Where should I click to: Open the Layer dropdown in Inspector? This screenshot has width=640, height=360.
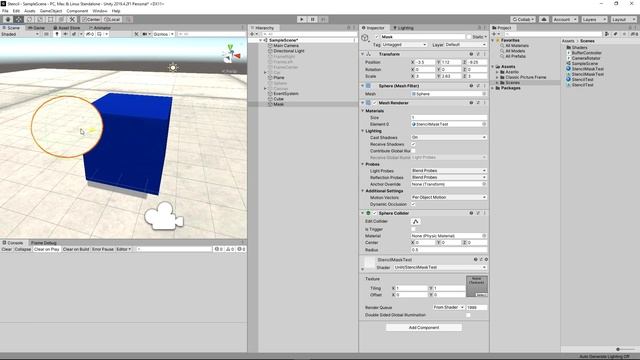[x=465, y=45]
